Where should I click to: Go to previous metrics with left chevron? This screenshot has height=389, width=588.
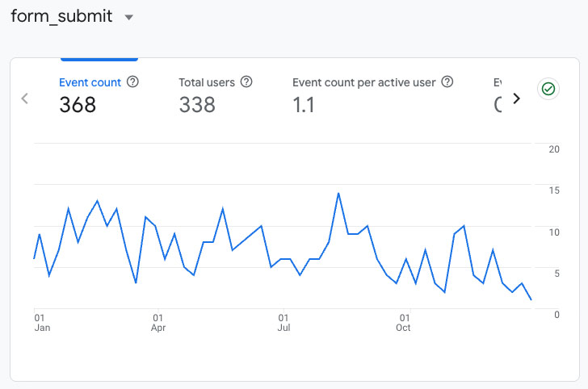tap(25, 98)
